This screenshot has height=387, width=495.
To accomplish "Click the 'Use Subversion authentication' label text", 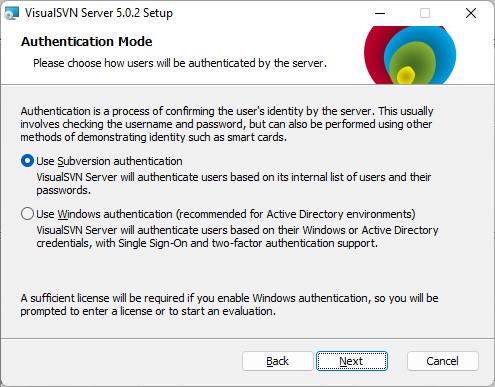I will (109, 161).
